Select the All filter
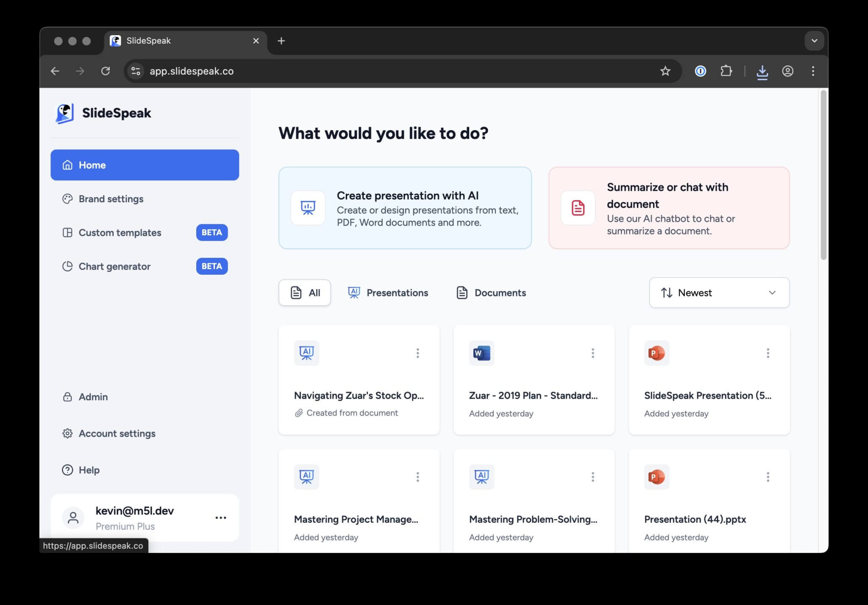The image size is (868, 605). click(x=305, y=293)
